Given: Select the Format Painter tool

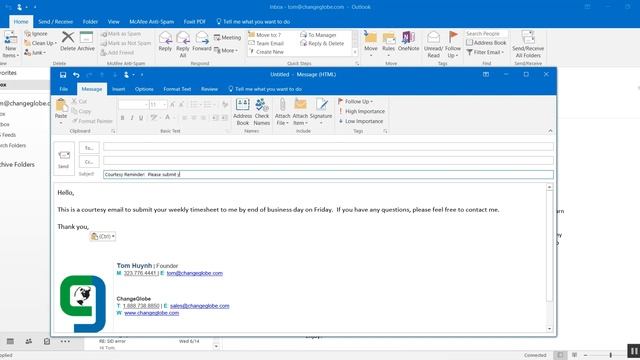Looking at the screenshot, I should (92, 121).
